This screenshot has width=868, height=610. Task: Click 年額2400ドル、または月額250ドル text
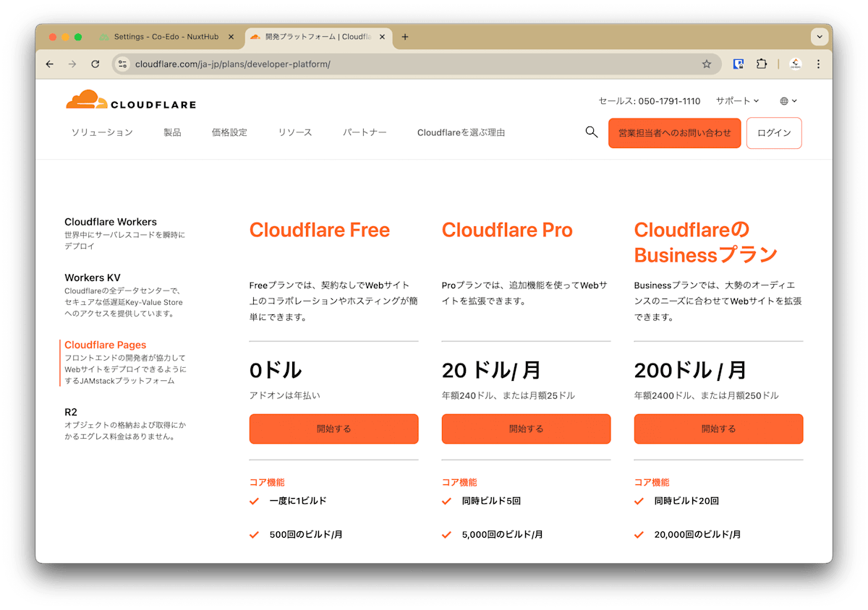[707, 395]
